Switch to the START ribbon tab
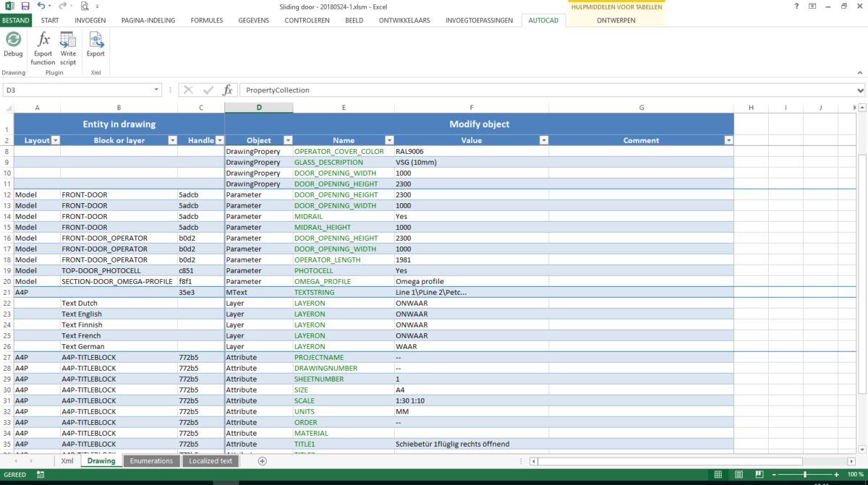Viewport: 868px width, 485px height. 50,20
